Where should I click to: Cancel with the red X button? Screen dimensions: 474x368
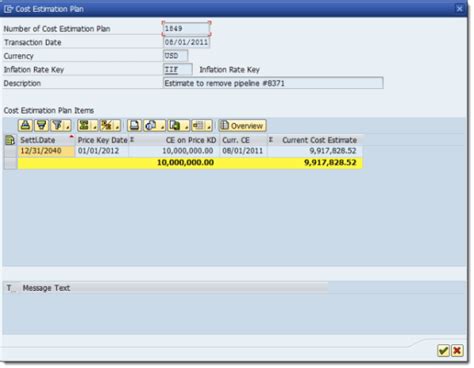(x=457, y=350)
